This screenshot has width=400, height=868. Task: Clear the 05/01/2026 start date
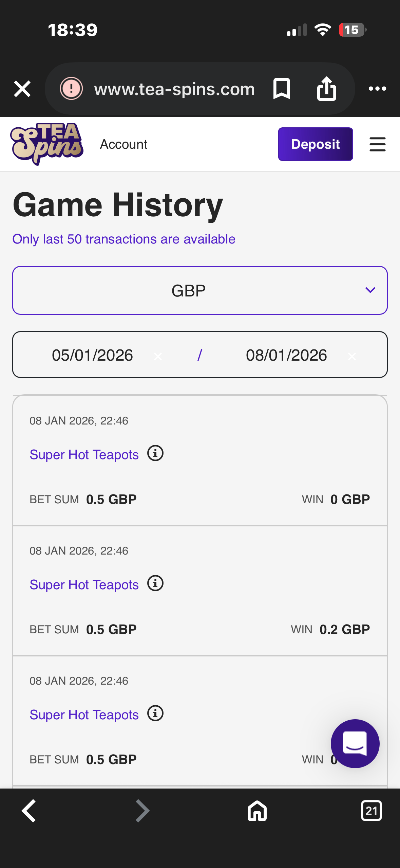[x=158, y=356]
